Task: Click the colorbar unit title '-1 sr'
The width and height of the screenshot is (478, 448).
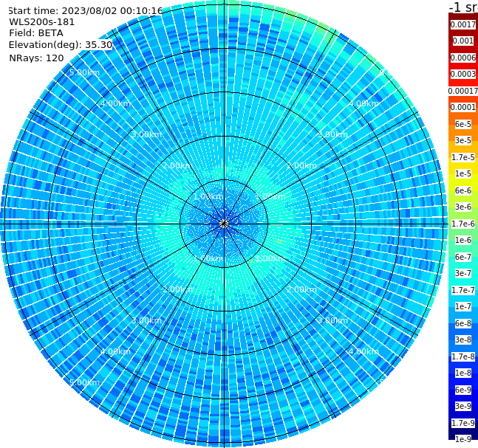Action: pyautogui.click(x=463, y=7)
